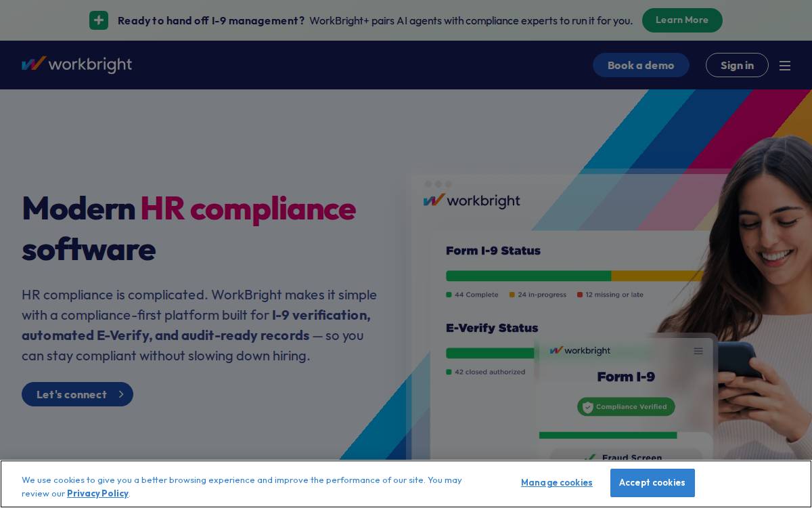Click the 'Form I-9 Status' heading
The height and width of the screenshot is (508, 812).
[493, 251]
